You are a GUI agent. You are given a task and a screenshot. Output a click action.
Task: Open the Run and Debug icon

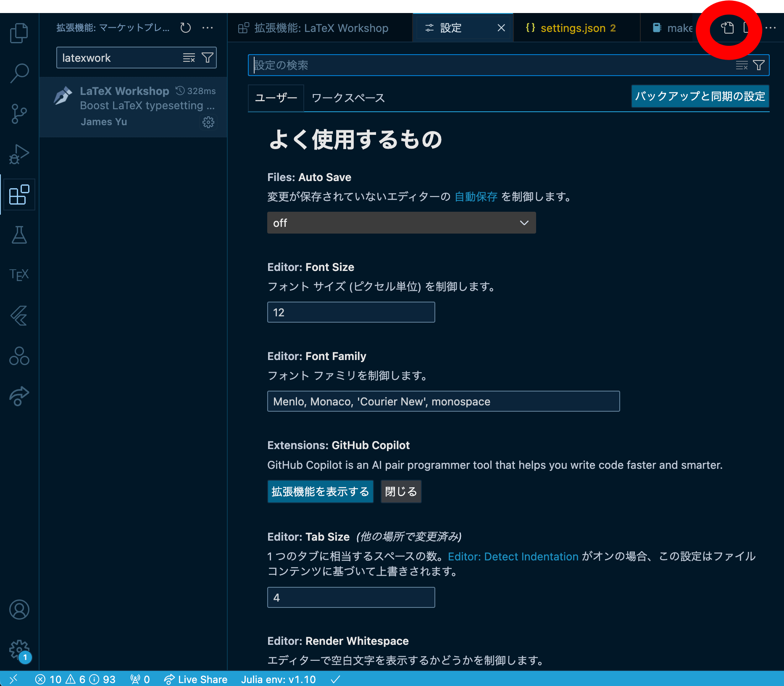coord(19,154)
